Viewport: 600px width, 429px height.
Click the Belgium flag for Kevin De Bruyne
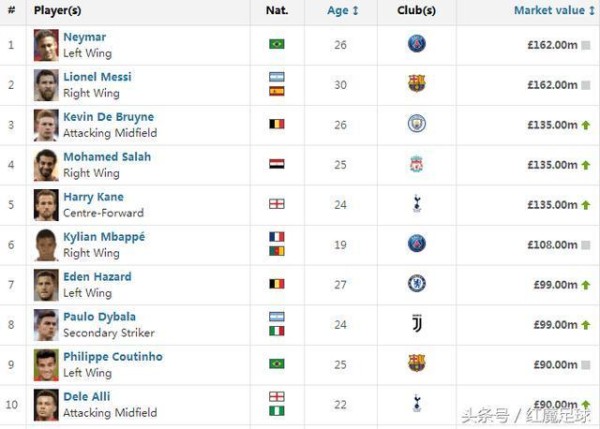tap(277, 124)
